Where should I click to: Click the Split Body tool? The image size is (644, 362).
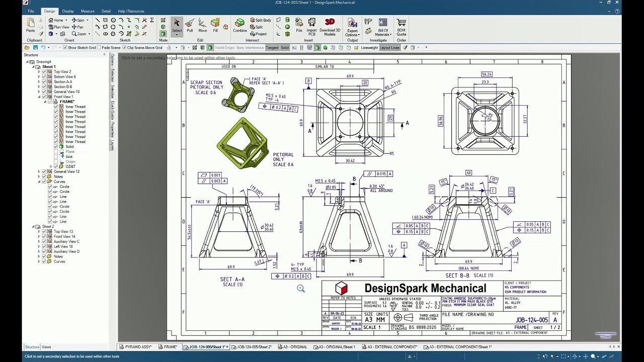[260, 20]
